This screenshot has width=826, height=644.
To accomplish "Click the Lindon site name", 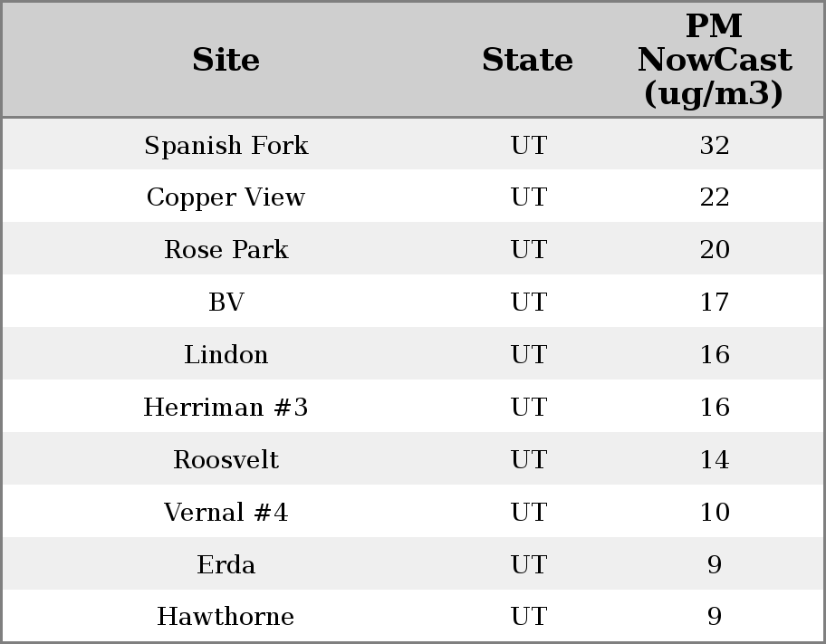I will click(226, 355).
